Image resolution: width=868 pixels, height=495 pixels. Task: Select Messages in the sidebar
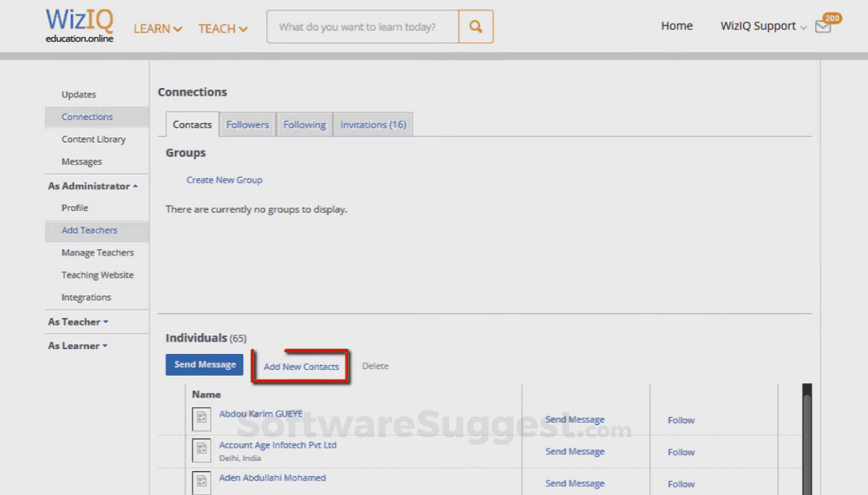coord(82,161)
